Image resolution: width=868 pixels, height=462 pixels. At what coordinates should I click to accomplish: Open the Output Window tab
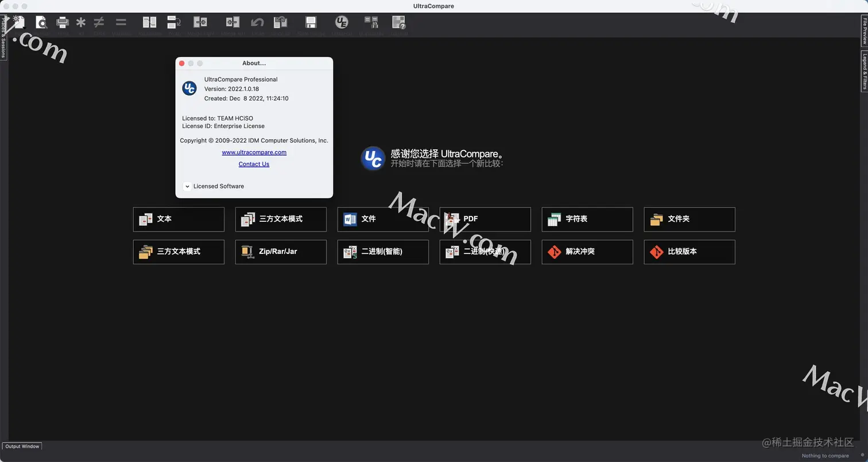tap(22, 446)
